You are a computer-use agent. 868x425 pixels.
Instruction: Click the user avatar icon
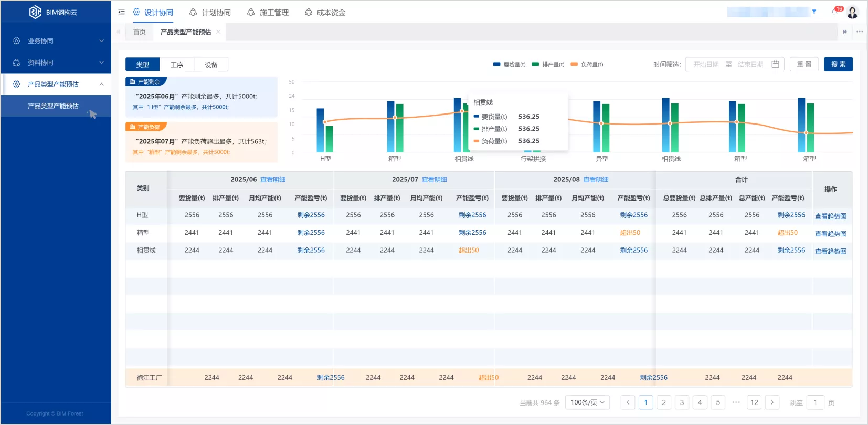852,12
